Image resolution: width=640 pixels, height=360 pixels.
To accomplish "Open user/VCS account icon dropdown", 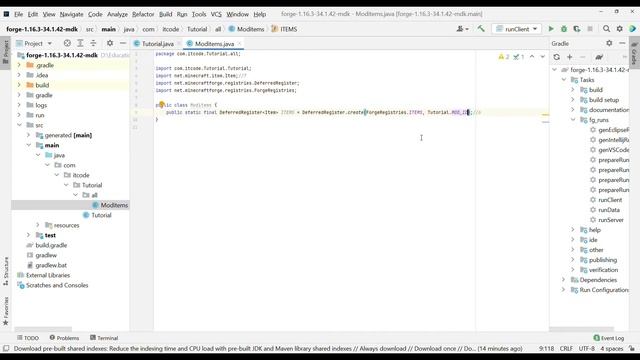I will pos(462,29).
